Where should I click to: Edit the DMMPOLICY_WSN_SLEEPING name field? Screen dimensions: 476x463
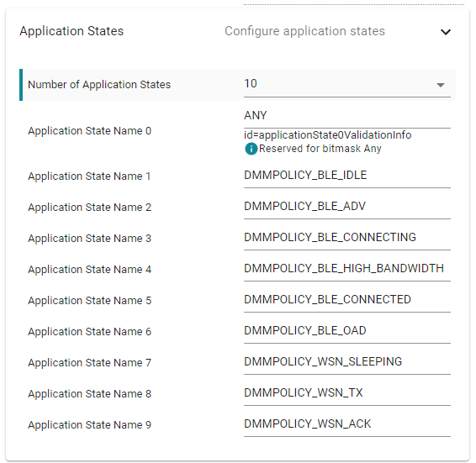pos(347,362)
